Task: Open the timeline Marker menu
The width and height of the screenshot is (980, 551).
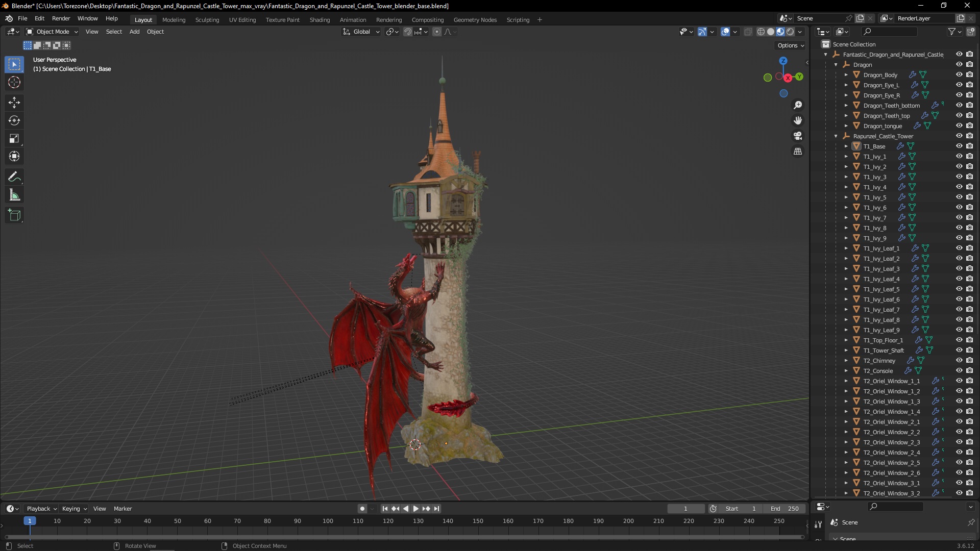Action: tap(122, 509)
